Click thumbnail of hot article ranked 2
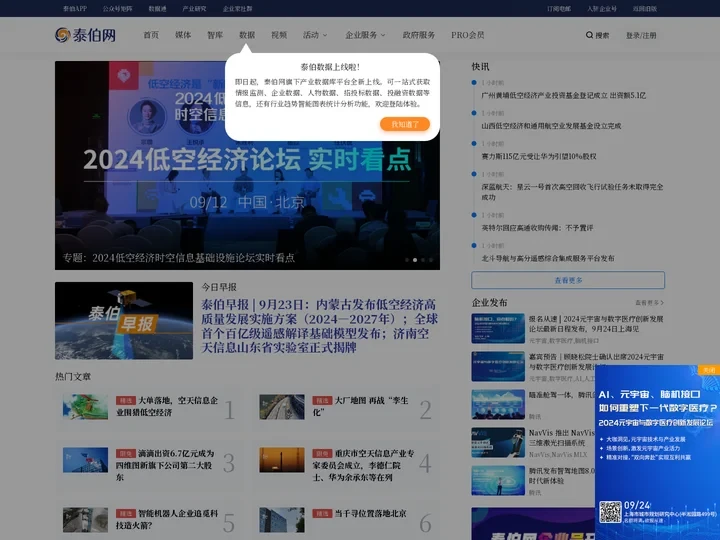 click(x=282, y=407)
